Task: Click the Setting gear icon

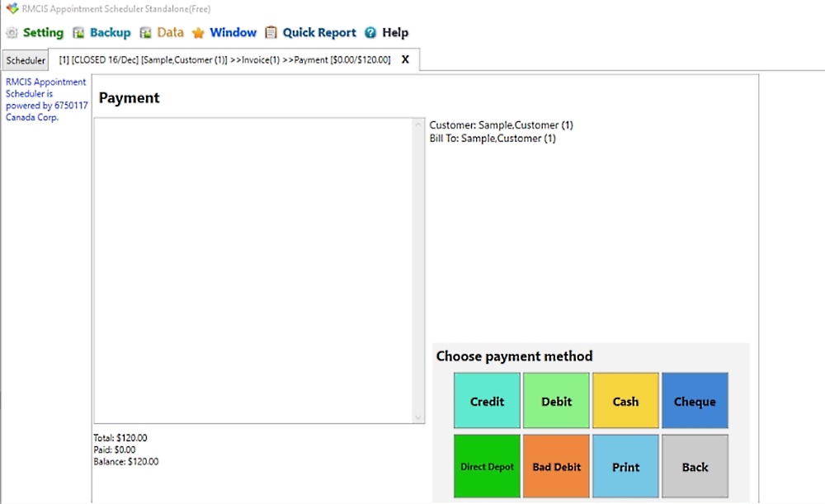Action: point(12,33)
